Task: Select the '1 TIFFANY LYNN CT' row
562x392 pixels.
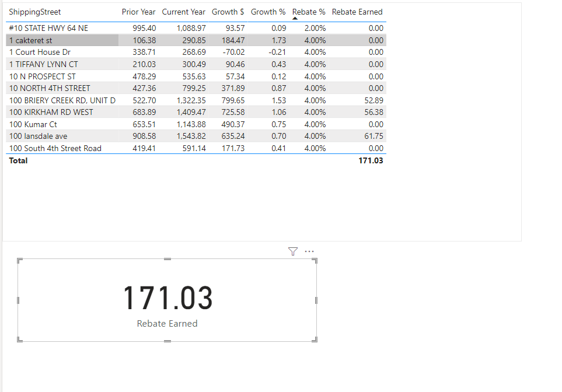Action: [196, 64]
